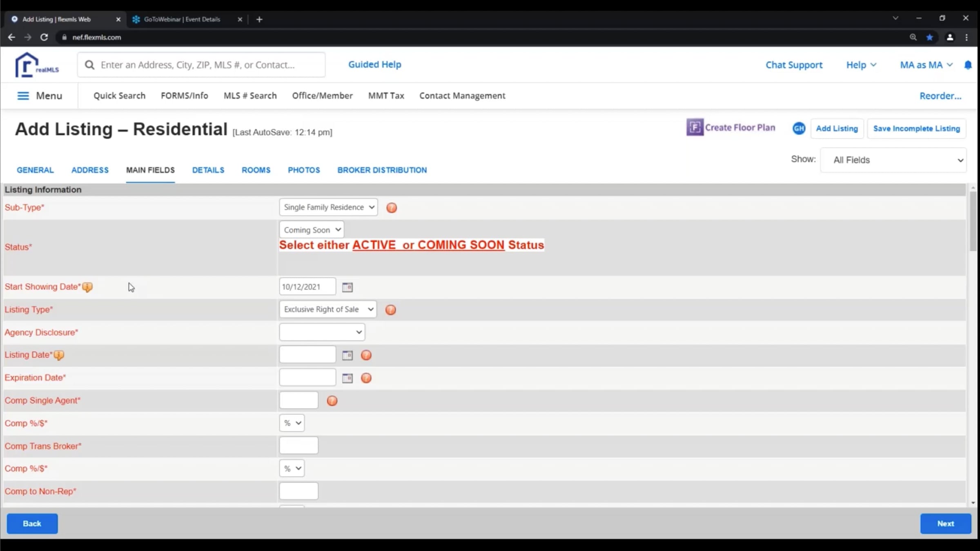This screenshot has height=551, width=980.
Task: Open the Status Coming Soon dropdown
Action: 312,230
